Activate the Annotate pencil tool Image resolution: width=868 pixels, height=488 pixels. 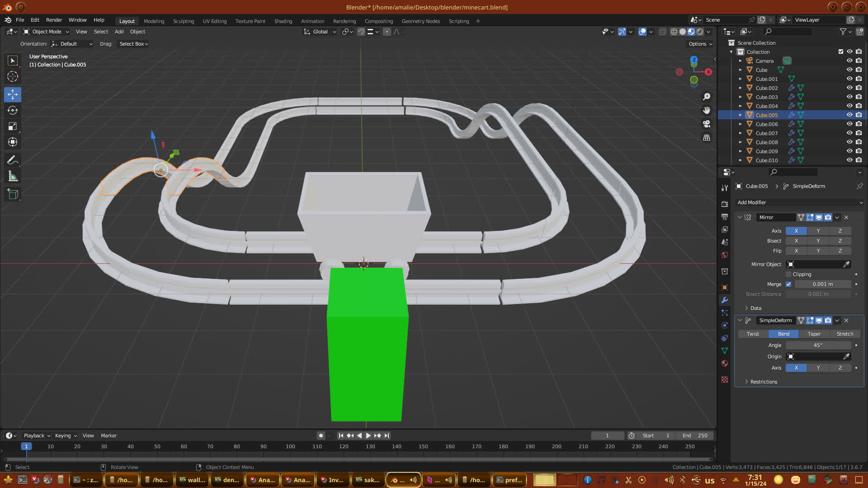pyautogui.click(x=13, y=160)
